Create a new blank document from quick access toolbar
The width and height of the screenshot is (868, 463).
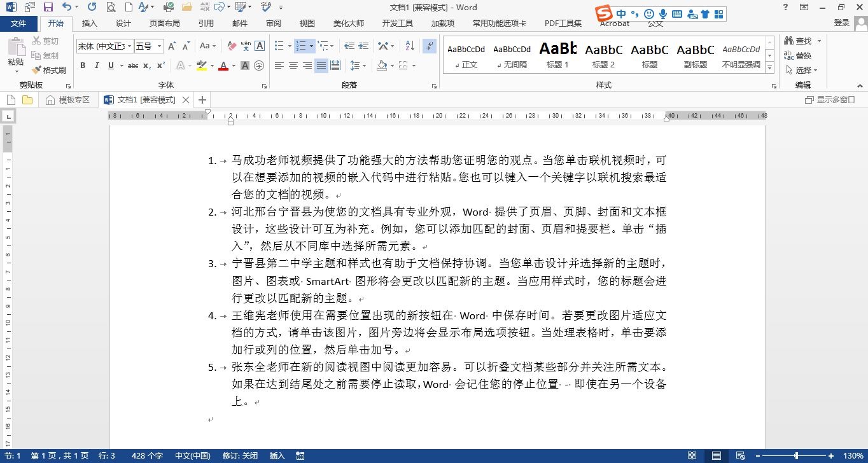pos(129,7)
